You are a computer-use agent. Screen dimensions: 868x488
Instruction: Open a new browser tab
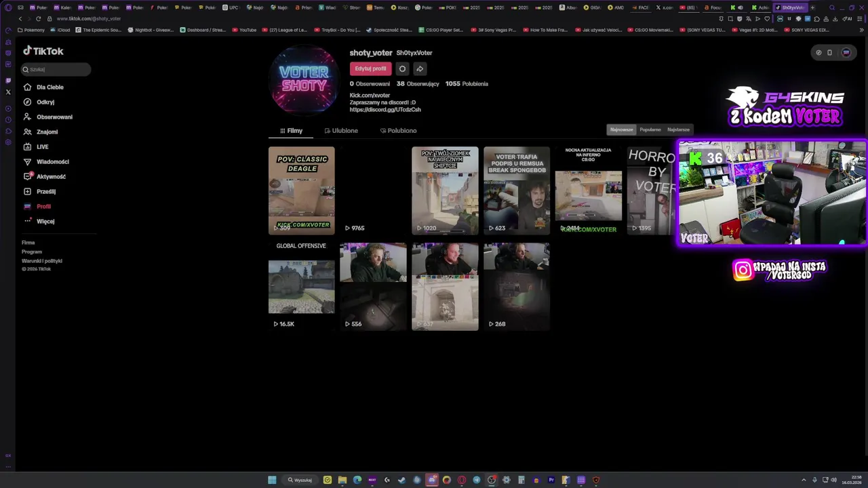(812, 7)
